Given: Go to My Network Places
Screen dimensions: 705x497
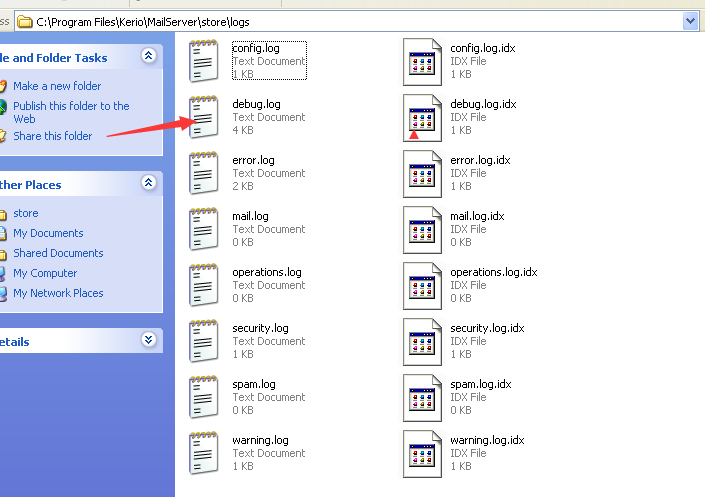Looking at the screenshot, I should [x=58, y=293].
